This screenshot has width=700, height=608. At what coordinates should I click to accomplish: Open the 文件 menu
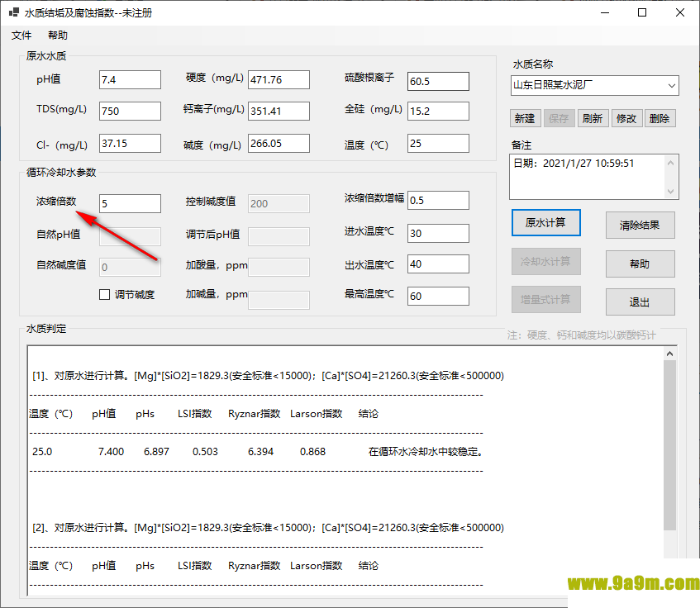tap(21, 36)
